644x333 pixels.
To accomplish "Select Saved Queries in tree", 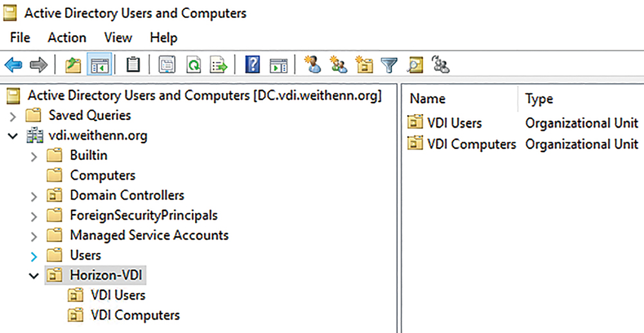I will click(90, 115).
